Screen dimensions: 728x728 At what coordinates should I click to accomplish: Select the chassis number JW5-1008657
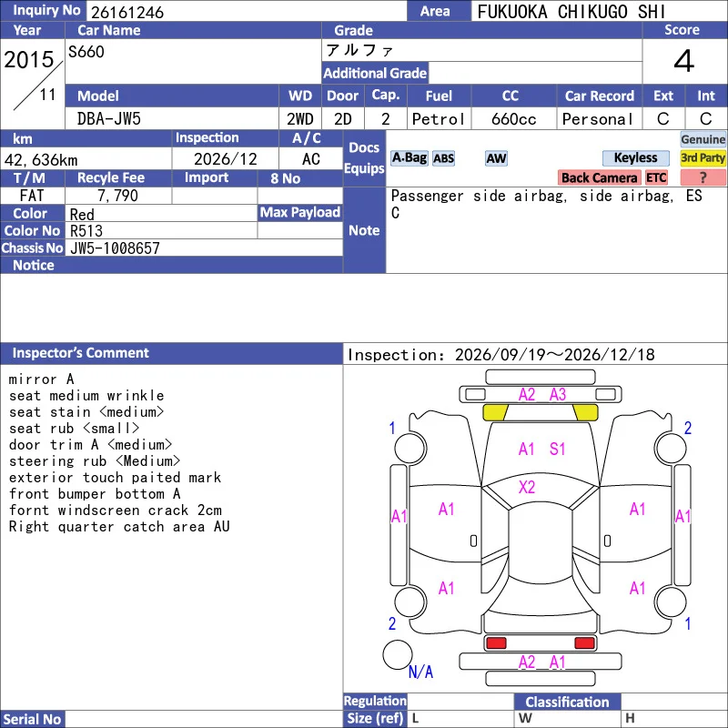(116, 248)
